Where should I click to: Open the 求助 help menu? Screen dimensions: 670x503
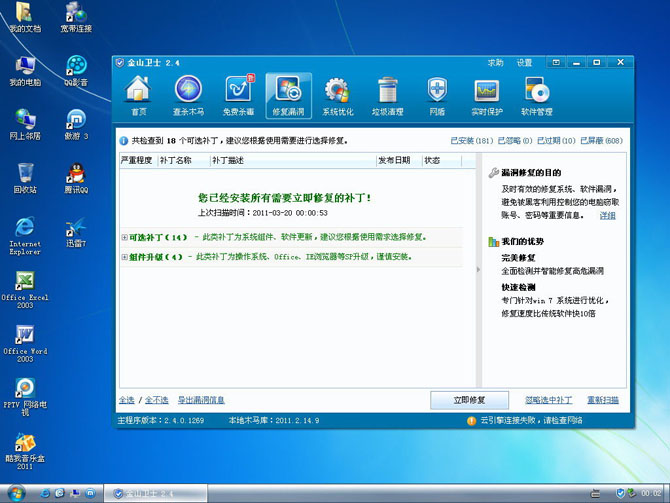coord(496,63)
